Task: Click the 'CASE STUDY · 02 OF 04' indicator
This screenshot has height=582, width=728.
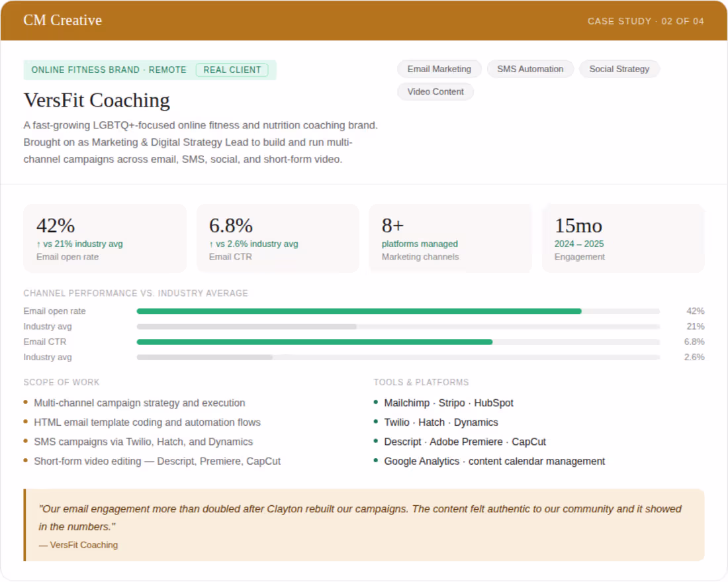Action: pos(645,21)
